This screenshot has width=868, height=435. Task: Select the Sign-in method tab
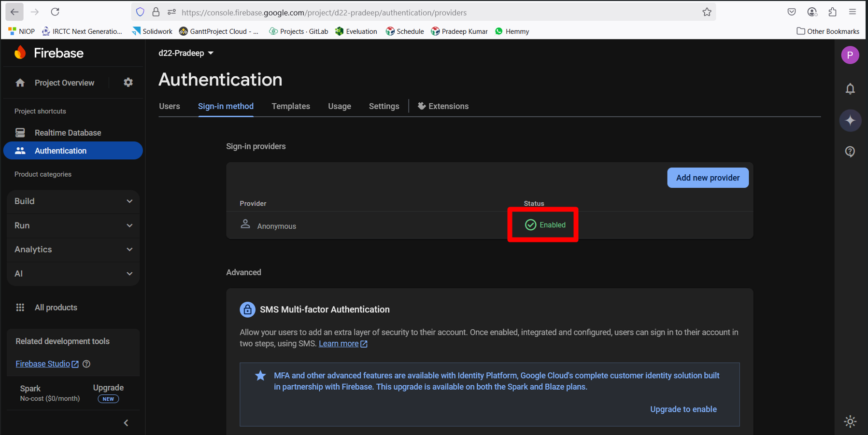click(x=226, y=106)
